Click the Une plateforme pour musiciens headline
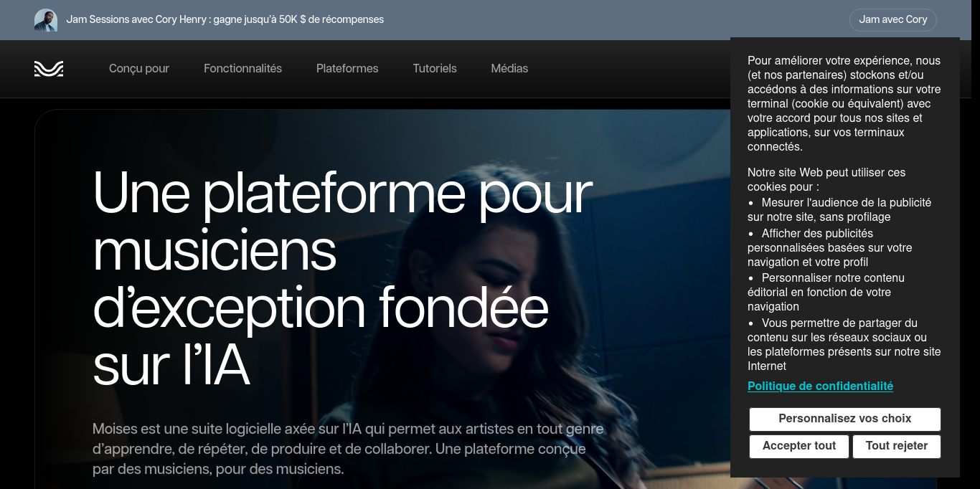980x489 pixels. click(343, 279)
